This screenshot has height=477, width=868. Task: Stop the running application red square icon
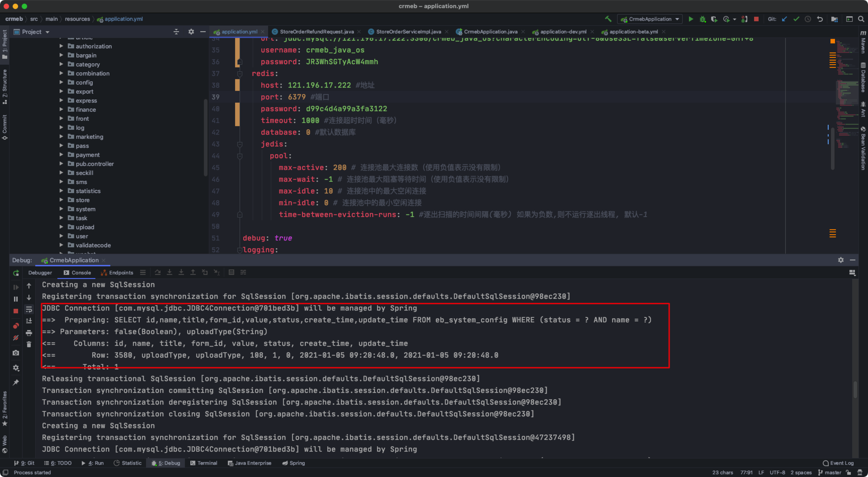[756, 19]
